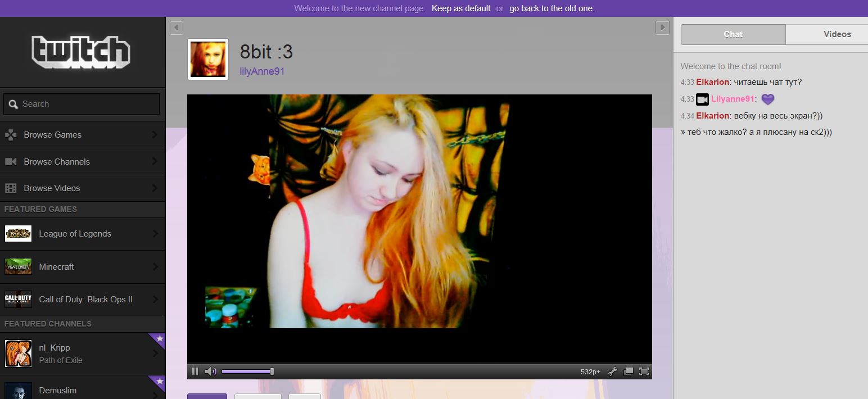
Task: Open Minecraft featured game
Action: (83, 267)
